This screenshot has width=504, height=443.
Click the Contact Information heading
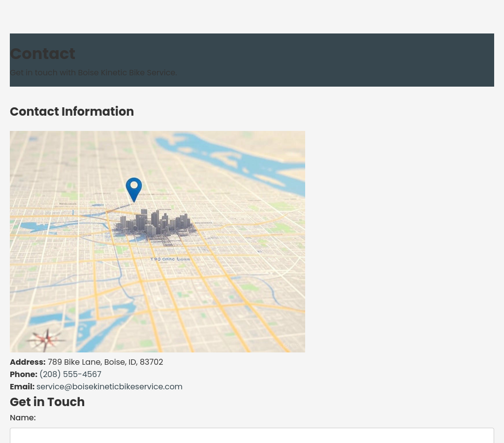pos(72,112)
